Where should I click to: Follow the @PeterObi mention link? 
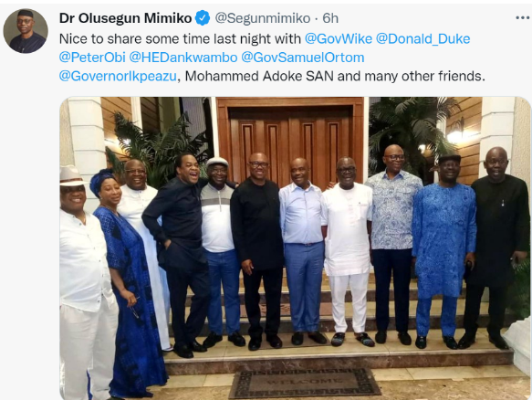(x=92, y=58)
